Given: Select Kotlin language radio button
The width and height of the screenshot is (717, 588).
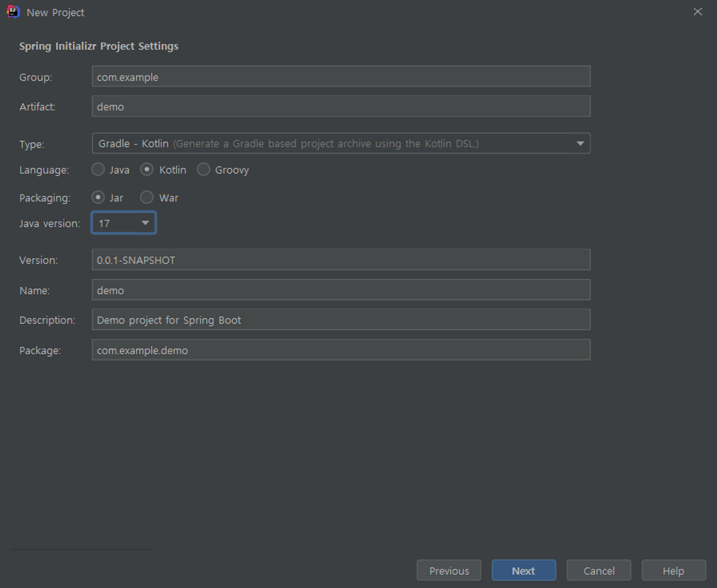Looking at the screenshot, I should pos(147,169).
